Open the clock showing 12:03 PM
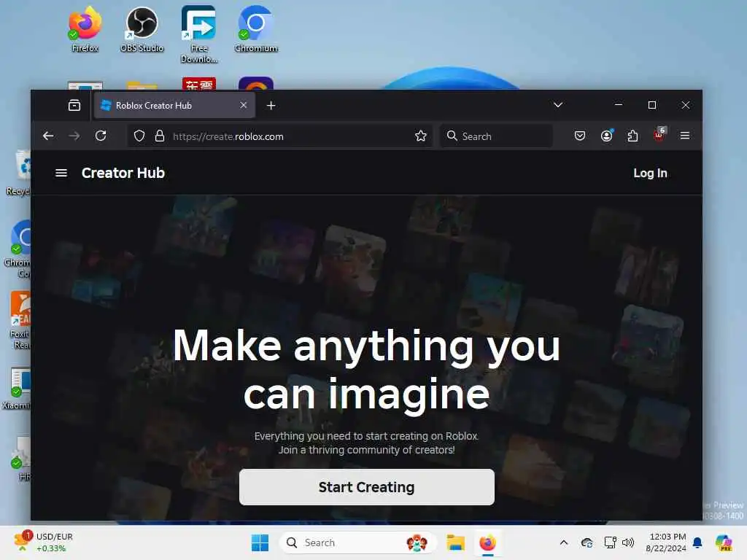This screenshot has height=560, width=747. 666,542
